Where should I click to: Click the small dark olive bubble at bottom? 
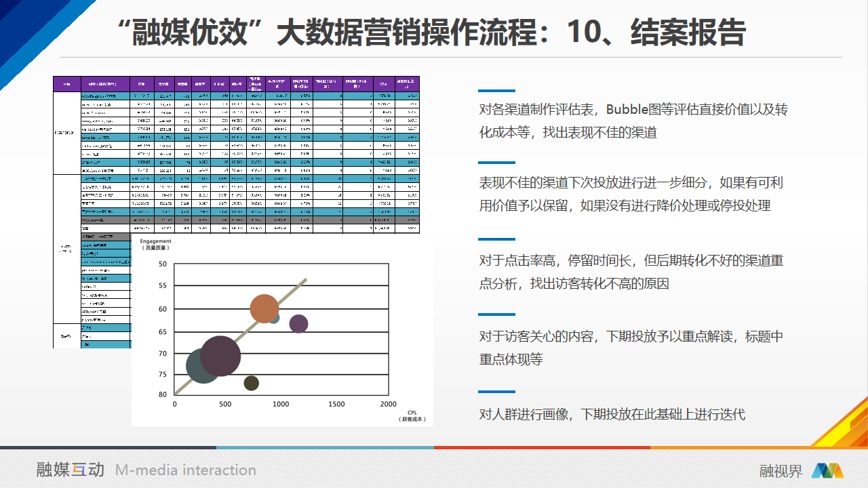[x=251, y=384]
